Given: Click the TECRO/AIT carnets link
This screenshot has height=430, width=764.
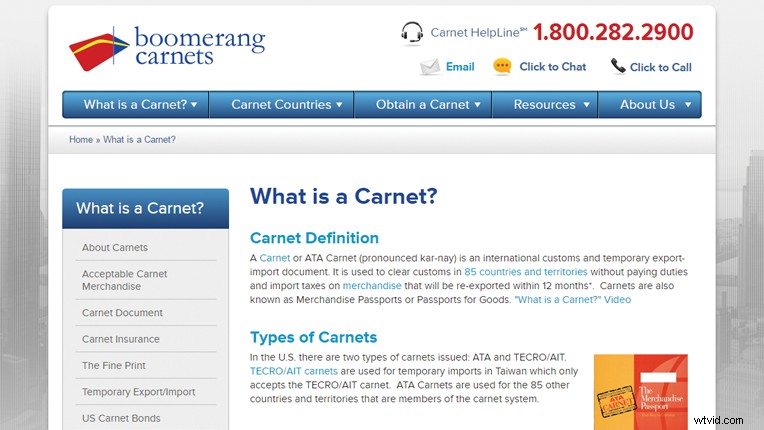Looking at the screenshot, I should [294, 371].
